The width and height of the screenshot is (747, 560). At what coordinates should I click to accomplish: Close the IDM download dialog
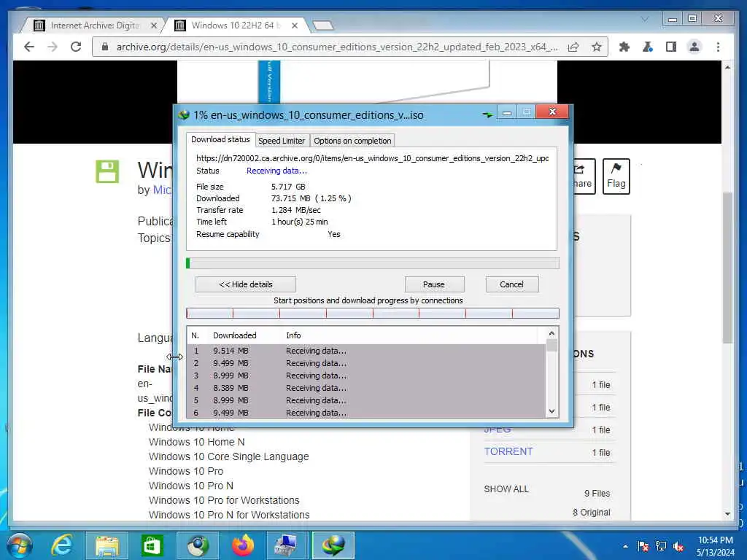pos(553,112)
